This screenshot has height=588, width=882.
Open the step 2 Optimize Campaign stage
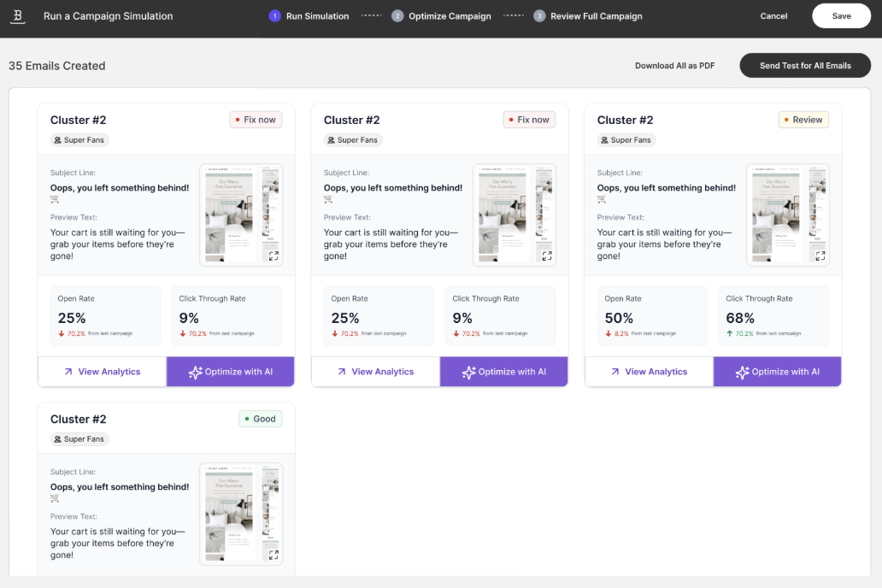442,16
